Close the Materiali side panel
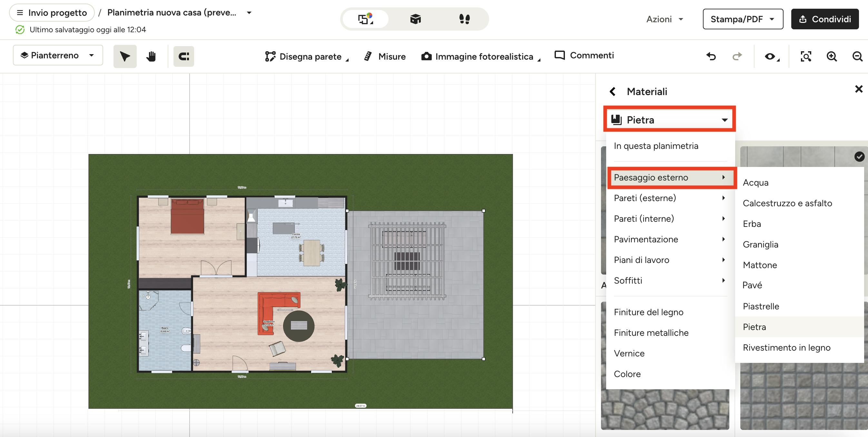868x437 pixels. point(859,89)
